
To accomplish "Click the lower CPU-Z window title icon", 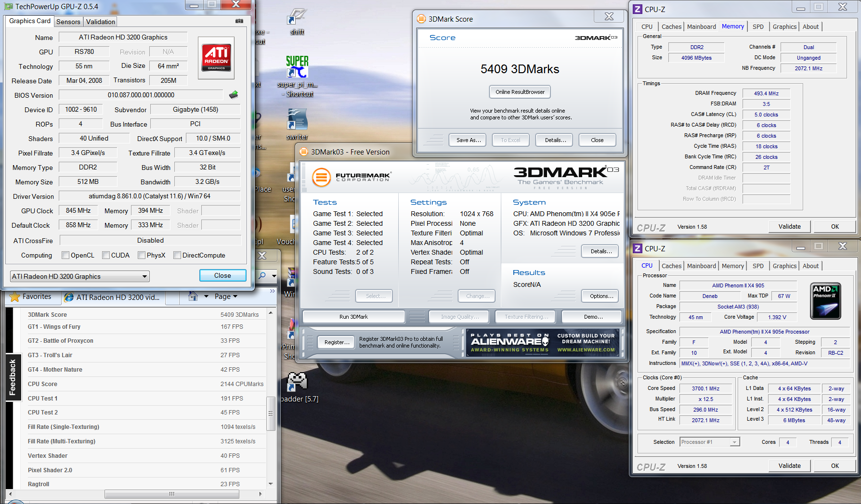I will (638, 248).
